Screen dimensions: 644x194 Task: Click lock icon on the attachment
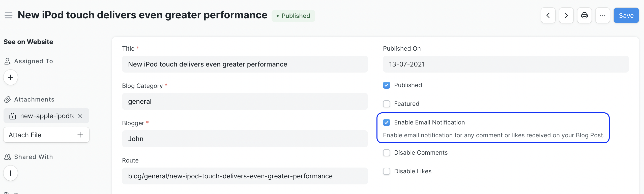pyautogui.click(x=13, y=116)
